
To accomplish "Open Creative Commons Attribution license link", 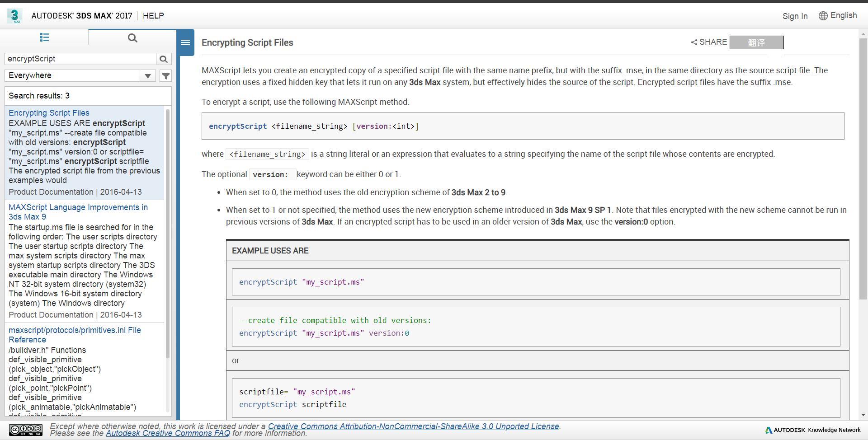I will (x=413, y=426).
